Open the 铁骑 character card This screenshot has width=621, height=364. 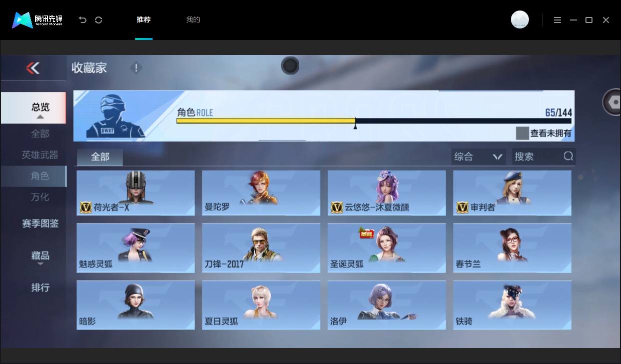coord(512,305)
